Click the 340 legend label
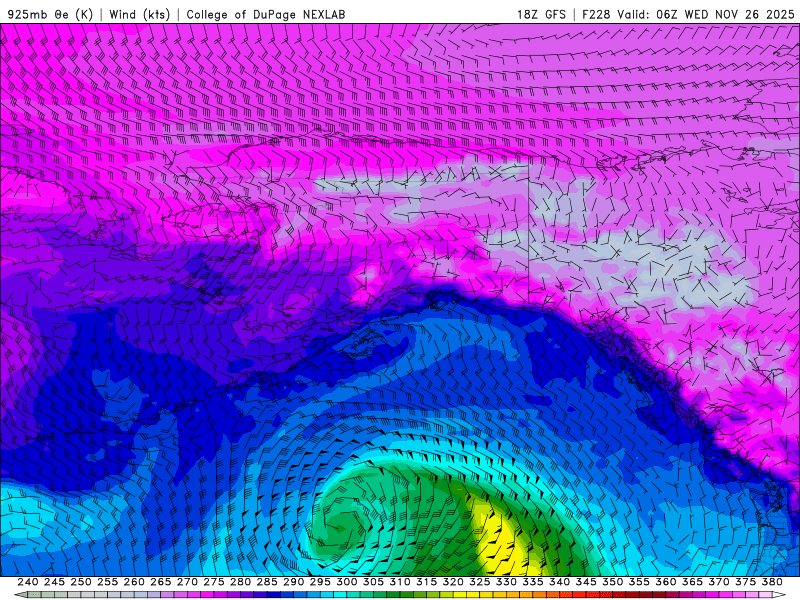Viewport: 800px width, 600px height. [559, 582]
